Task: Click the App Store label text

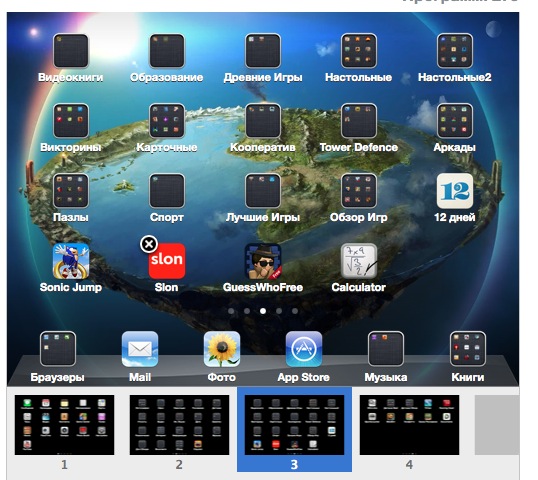Action: pos(304,377)
